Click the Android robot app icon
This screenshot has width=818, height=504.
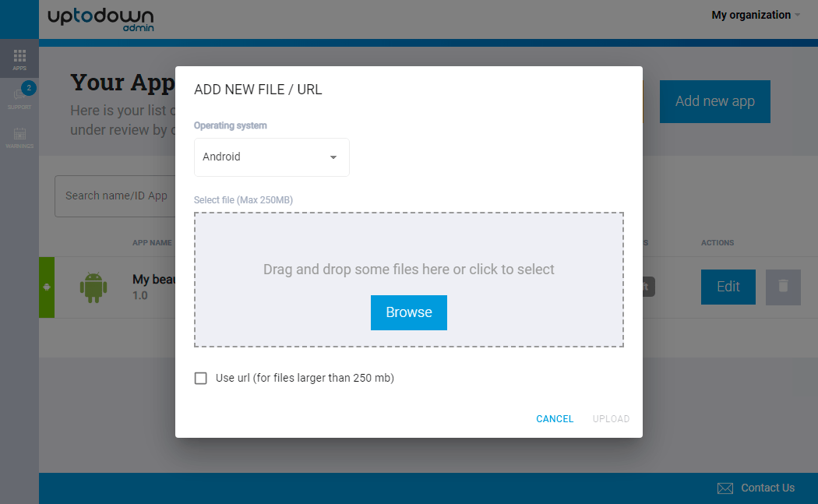point(93,287)
